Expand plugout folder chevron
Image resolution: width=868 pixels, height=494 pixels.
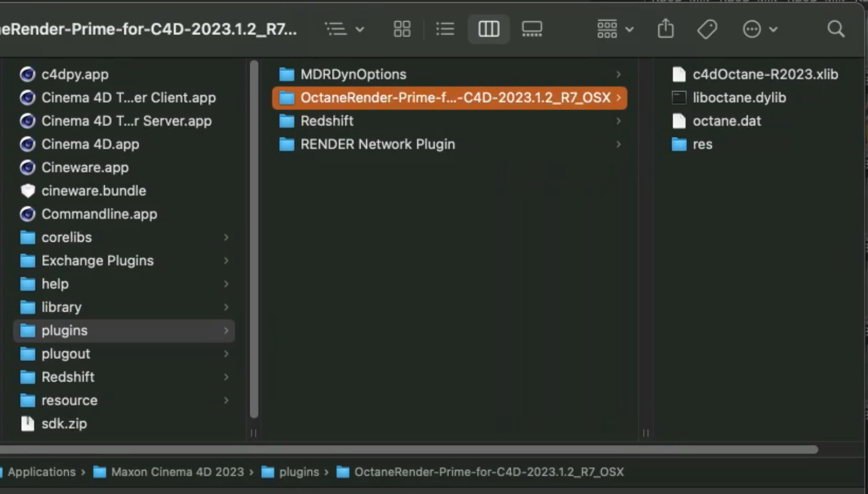tap(226, 354)
